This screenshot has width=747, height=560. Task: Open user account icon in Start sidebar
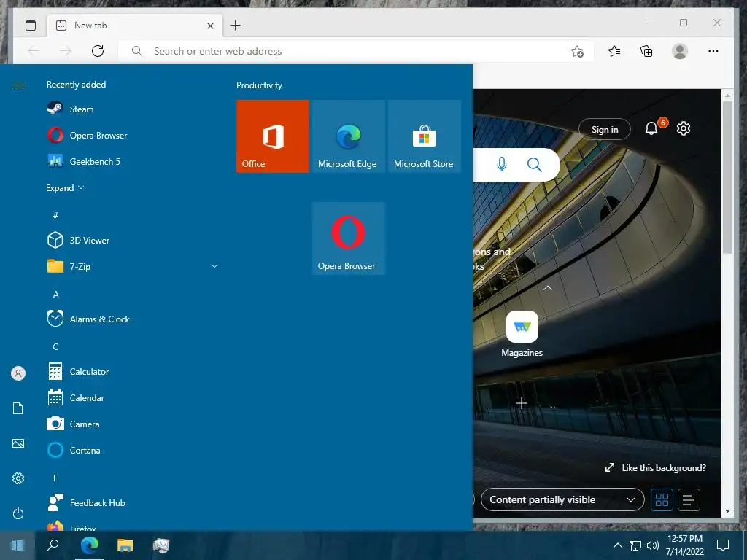click(18, 373)
